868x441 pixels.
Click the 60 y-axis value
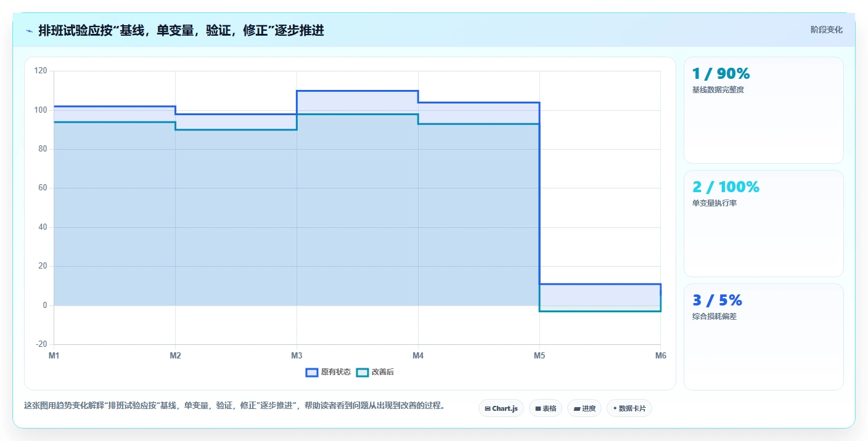[x=43, y=188]
